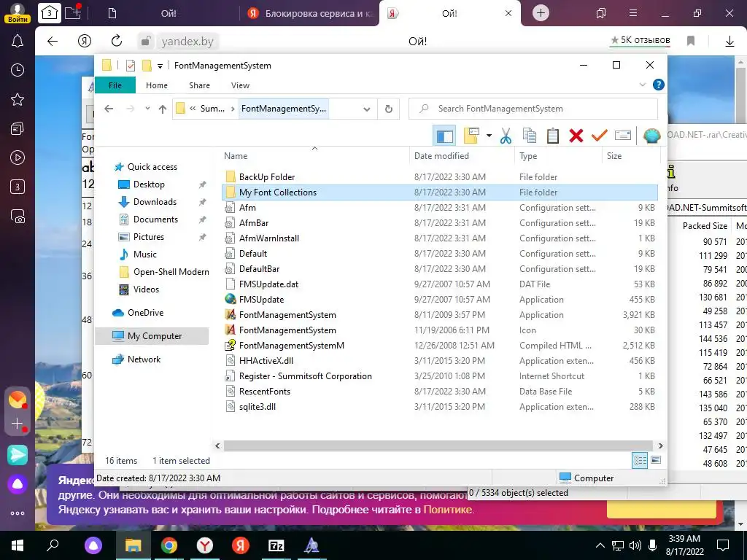Expand the address bar history dropdown
The width and height of the screenshot is (747, 560).
coord(366,109)
